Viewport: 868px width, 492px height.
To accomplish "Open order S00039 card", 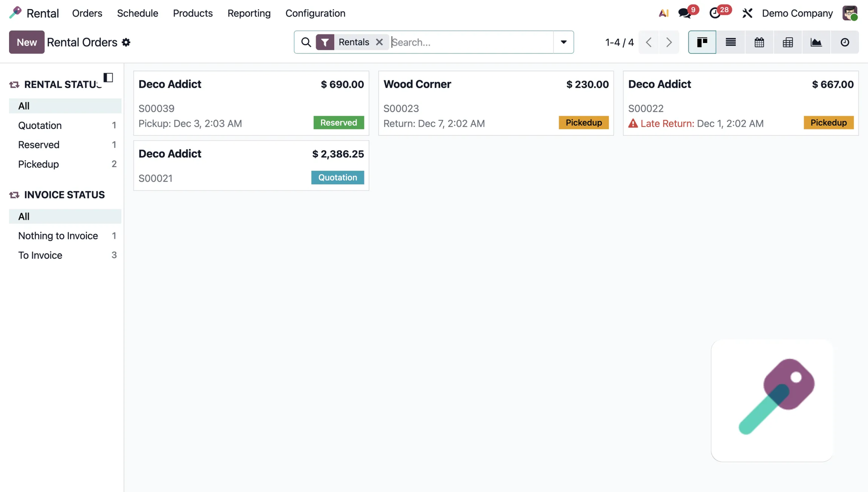I will [x=251, y=103].
